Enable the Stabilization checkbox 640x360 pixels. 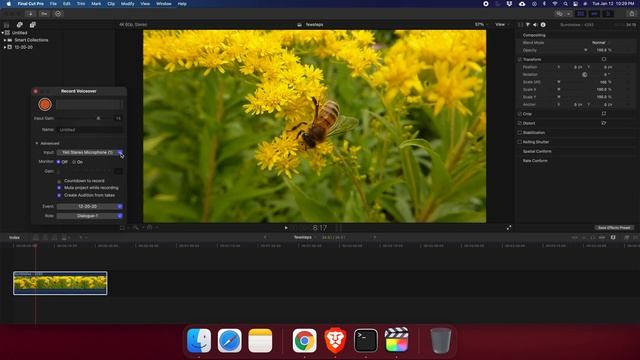[x=520, y=133]
